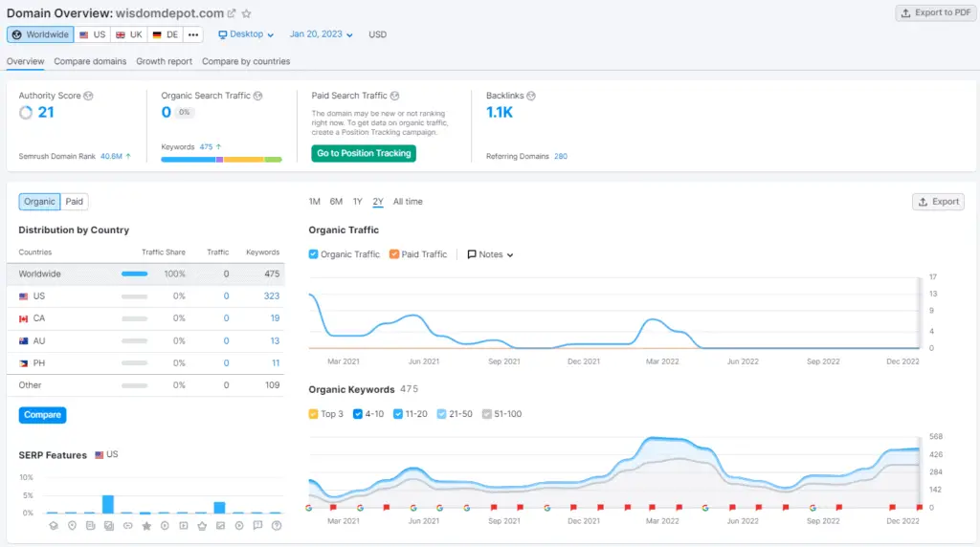This screenshot has height=547, width=980.
Task: Open the Jan 20, 2023 date picker
Action: click(x=321, y=34)
